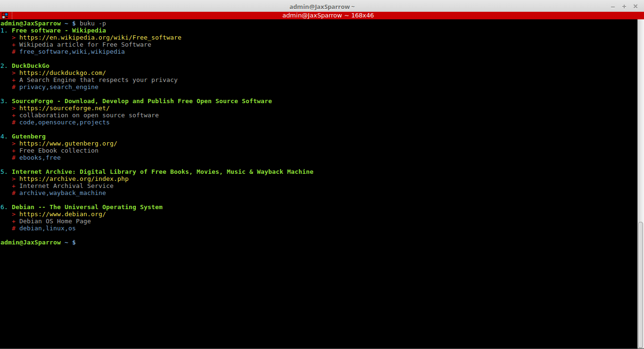Image resolution: width=644 pixels, height=349 pixels.
Task: Click the 'code,opensource,projects' tags line
Action: [65, 122]
